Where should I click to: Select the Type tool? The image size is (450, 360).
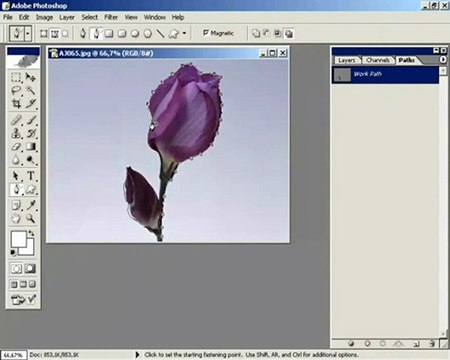[31, 176]
